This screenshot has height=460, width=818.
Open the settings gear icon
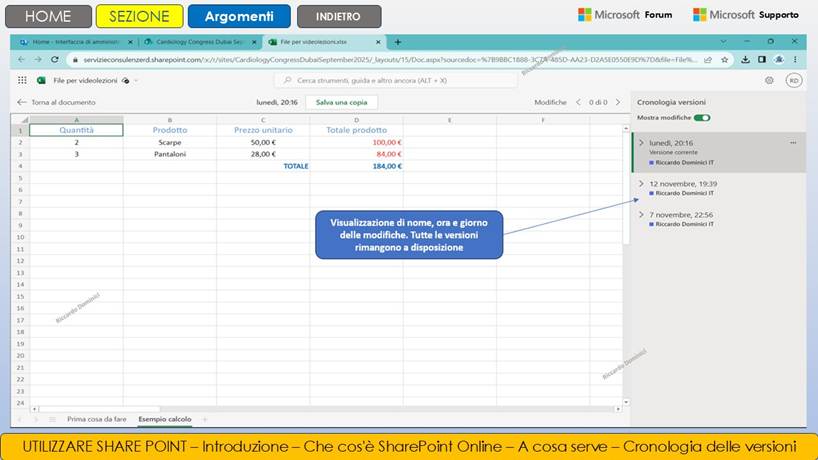click(x=769, y=80)
